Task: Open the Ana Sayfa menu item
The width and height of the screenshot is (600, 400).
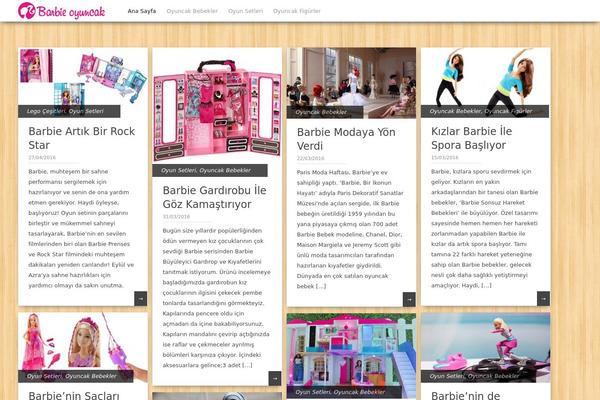Action: pos(142,11)
